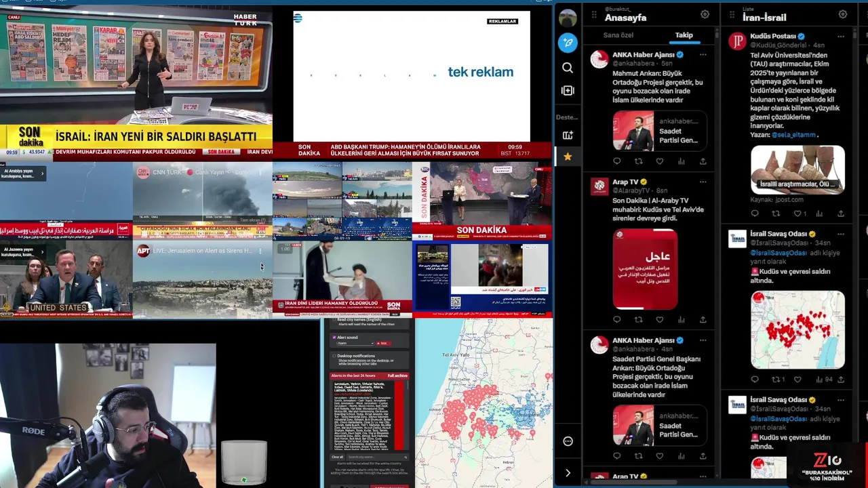Open the compose post button in X Pro sidebar
This screenshot has width=868, height=488.
point(568,43)
